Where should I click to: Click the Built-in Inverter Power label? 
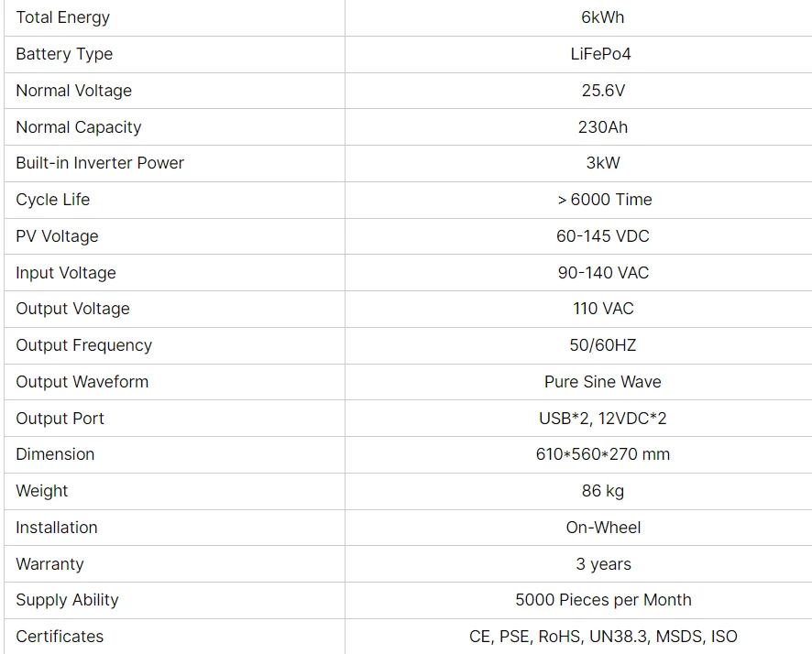point(100,163)
